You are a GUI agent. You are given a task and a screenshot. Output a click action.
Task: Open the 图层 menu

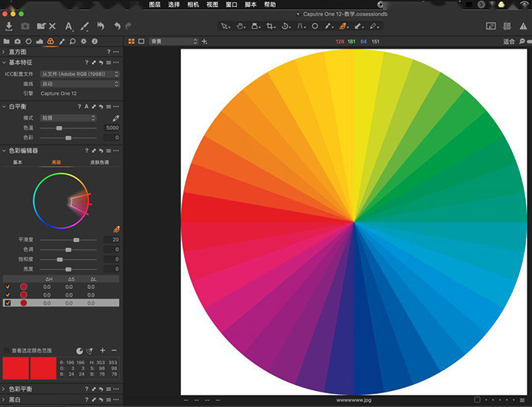click(x=155, y=5)
